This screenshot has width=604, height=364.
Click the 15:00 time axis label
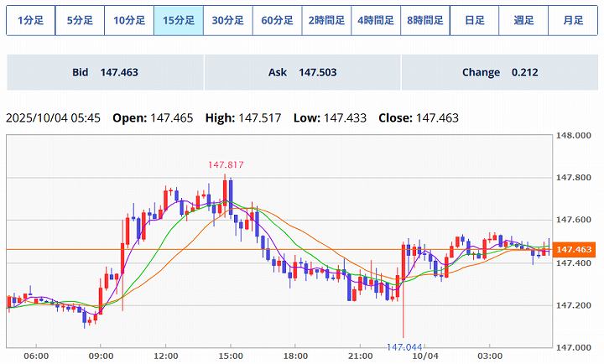[230, 356]
